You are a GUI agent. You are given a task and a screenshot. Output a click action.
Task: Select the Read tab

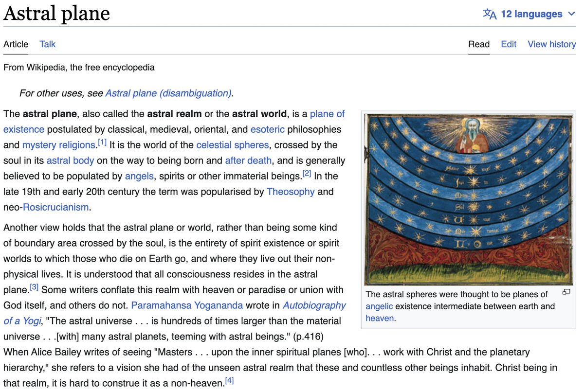coord(479,44)
